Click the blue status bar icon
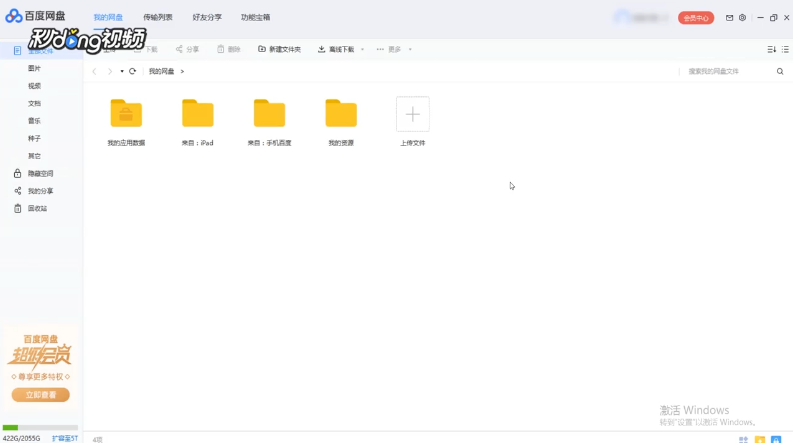The image size is (793, 443). pos(776,439)
